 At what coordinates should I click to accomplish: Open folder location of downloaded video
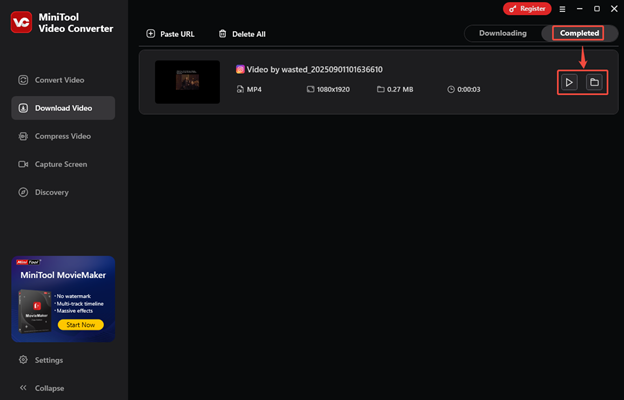pos(594,82)
